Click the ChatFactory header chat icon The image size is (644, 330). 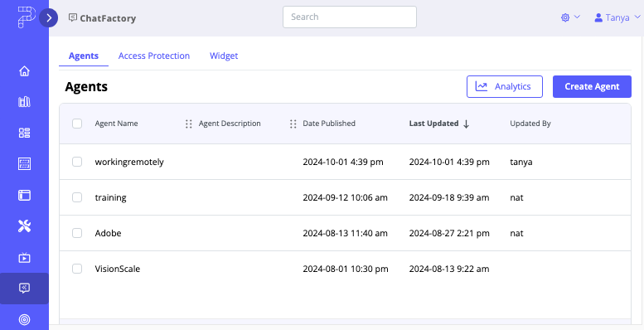coord(73,17)
